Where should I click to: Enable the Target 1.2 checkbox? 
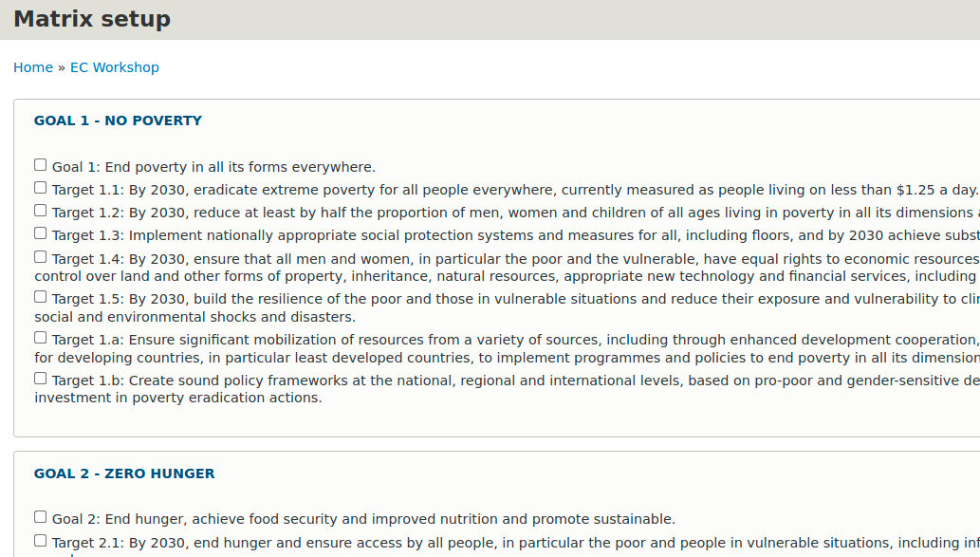click(41, 211)
